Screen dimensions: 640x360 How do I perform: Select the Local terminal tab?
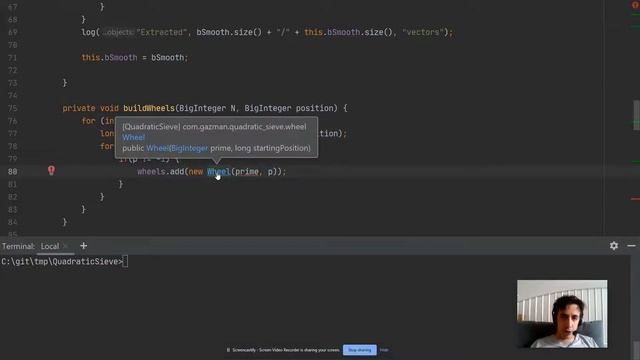click(x=50, y=246)
